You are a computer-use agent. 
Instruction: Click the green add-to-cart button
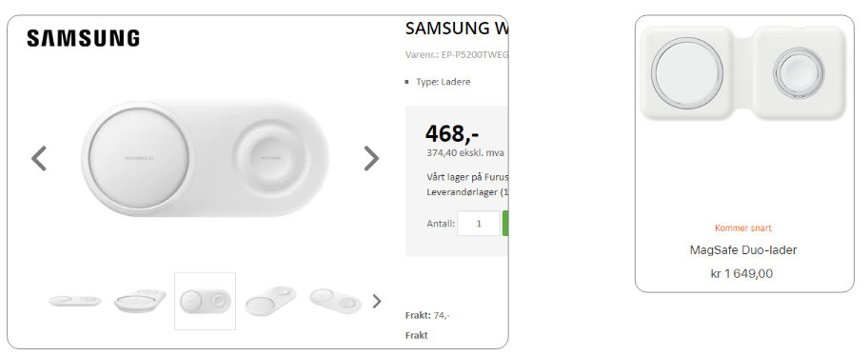tap(505, 224)
